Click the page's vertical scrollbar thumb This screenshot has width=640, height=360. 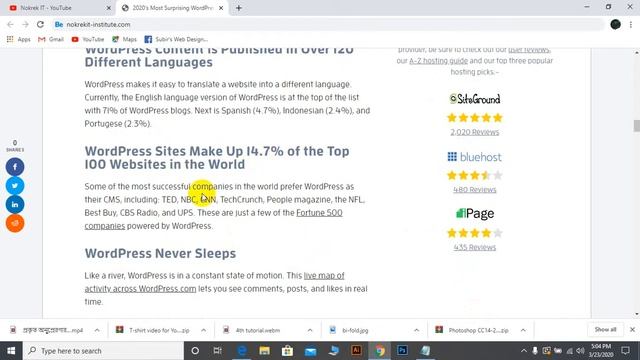[x=636, y=126]
